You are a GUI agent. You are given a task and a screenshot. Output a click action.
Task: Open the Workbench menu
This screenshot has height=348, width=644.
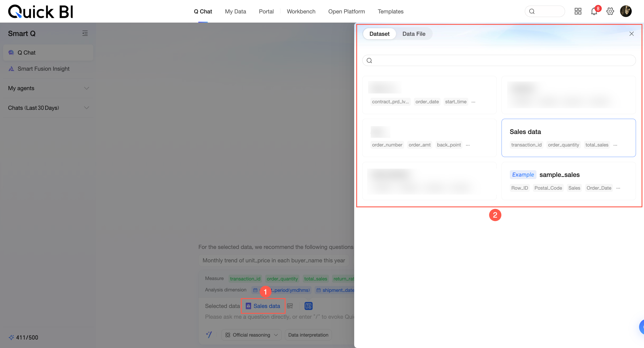pos(301,11)
